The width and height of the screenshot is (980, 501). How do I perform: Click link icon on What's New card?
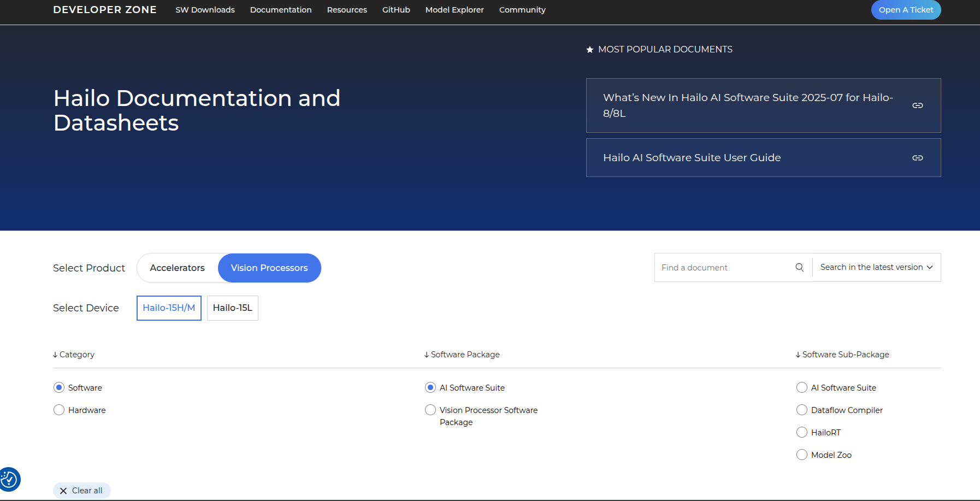918,105
